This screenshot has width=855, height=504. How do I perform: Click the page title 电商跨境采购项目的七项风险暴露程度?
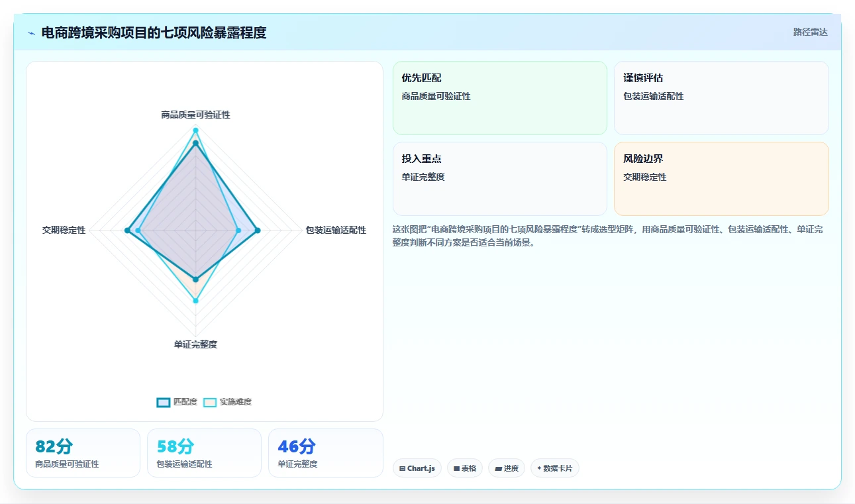(x=154, y=32)
